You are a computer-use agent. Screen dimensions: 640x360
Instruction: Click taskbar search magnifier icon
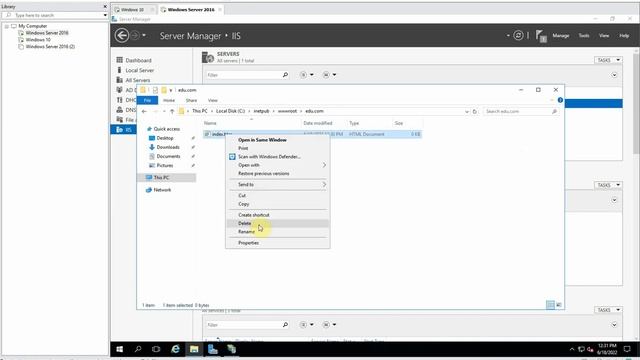(x=138, y=349)
